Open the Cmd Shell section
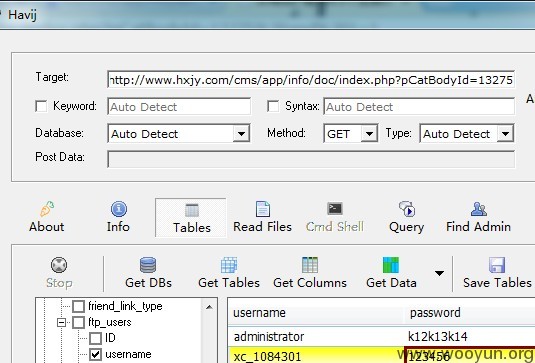Screen dimensions: 535x363 point(335,218)
